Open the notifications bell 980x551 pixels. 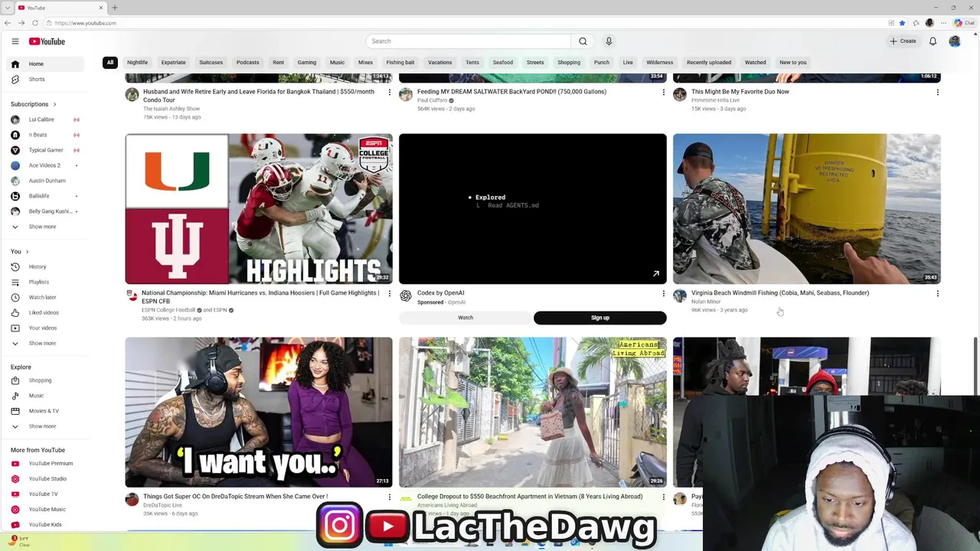(933, 41)
